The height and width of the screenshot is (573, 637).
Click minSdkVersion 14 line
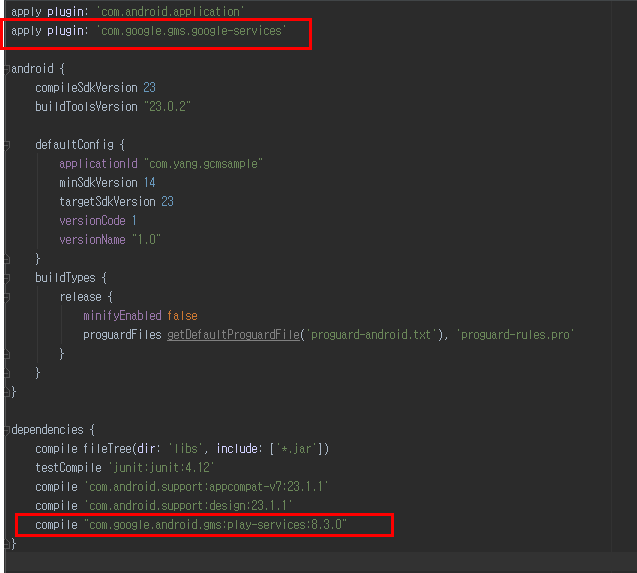click(x=107, y=183)
